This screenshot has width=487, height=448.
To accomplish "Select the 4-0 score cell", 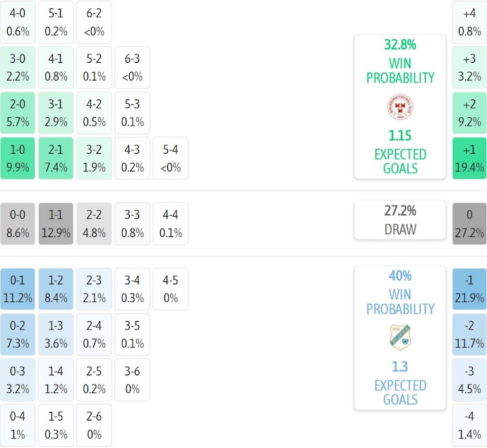I will (18, 22).
